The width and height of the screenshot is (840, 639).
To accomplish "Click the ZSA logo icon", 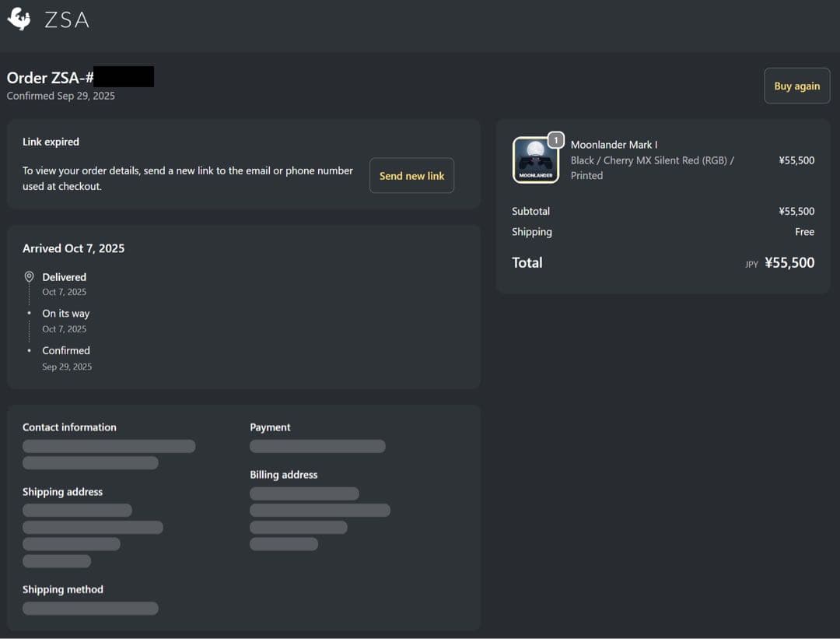I will point(19,19).
